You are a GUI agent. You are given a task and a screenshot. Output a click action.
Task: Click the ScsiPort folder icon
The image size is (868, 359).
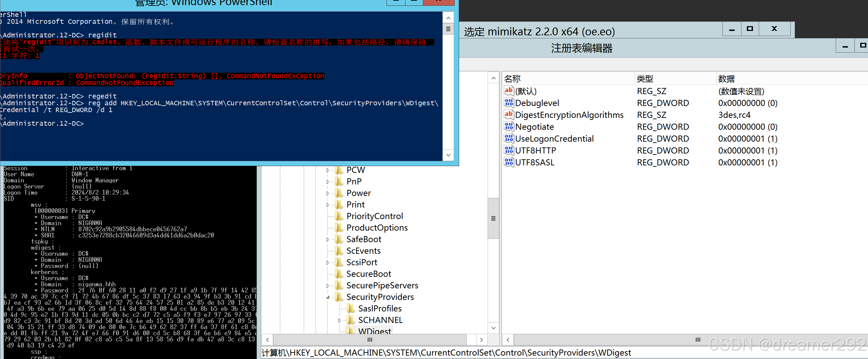[x=339, y=262]
